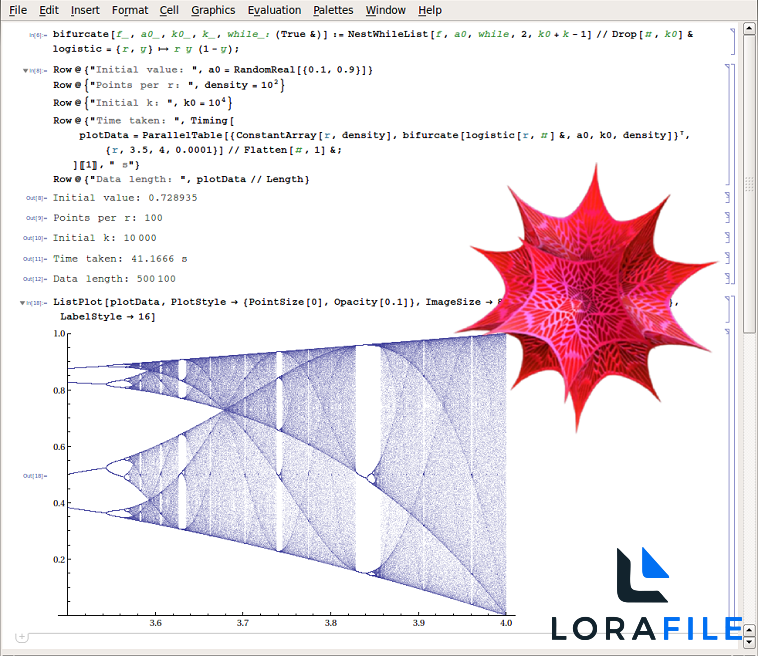Image resolution: width=758 pixels, height=656 pixels.
Task: Select the ListPlot input cell bracket
Action: (x=728, y=309)
